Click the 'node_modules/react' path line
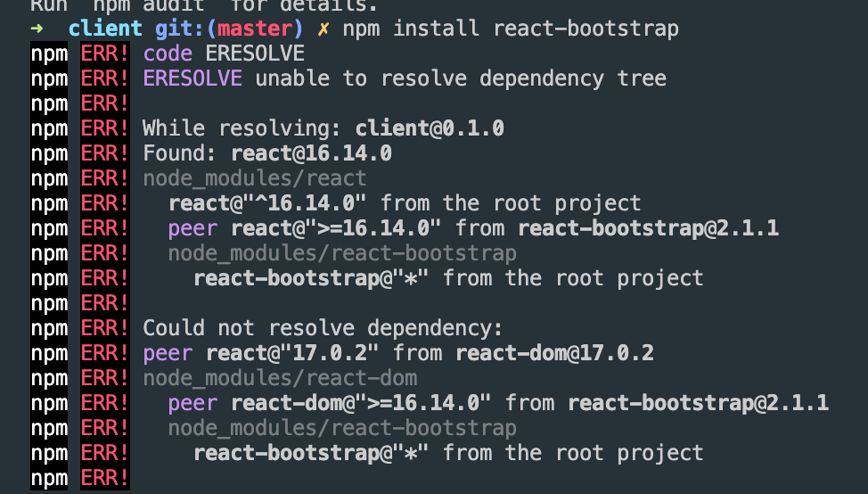 (255, 179)
